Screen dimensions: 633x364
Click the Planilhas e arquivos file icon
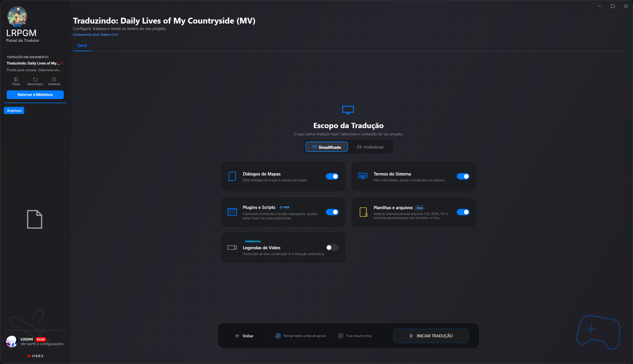pyautogui.click(x=363, y=212)
